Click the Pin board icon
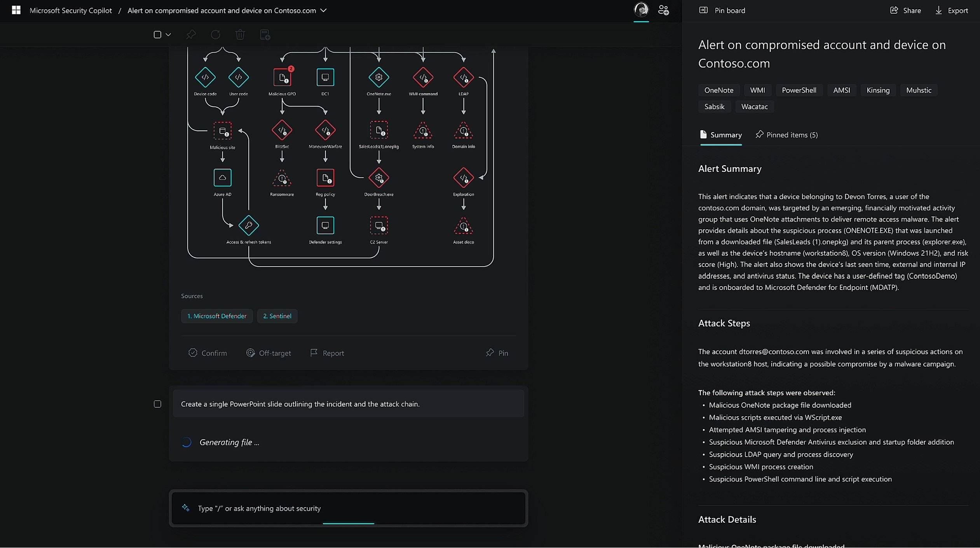Viewport: 980px width, 548px height. point(703,10)
